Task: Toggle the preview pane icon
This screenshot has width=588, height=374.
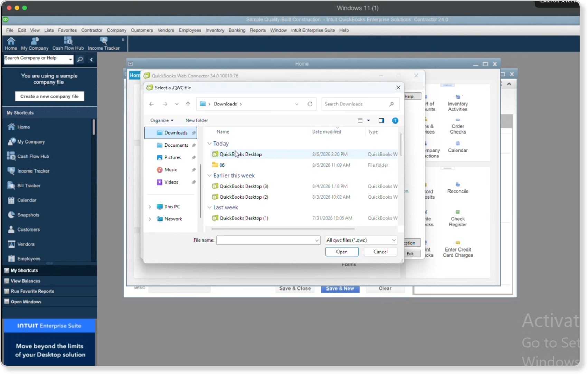Action: tap(381, 120)
